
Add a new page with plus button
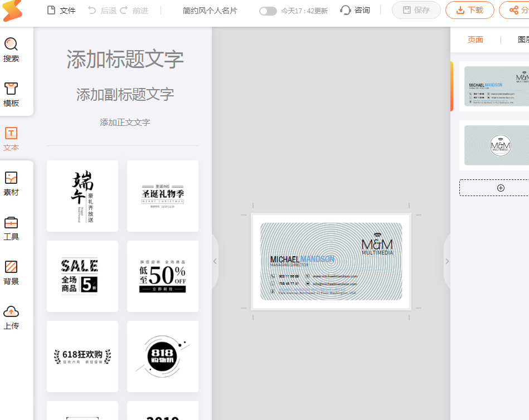(x=500, y=188)
